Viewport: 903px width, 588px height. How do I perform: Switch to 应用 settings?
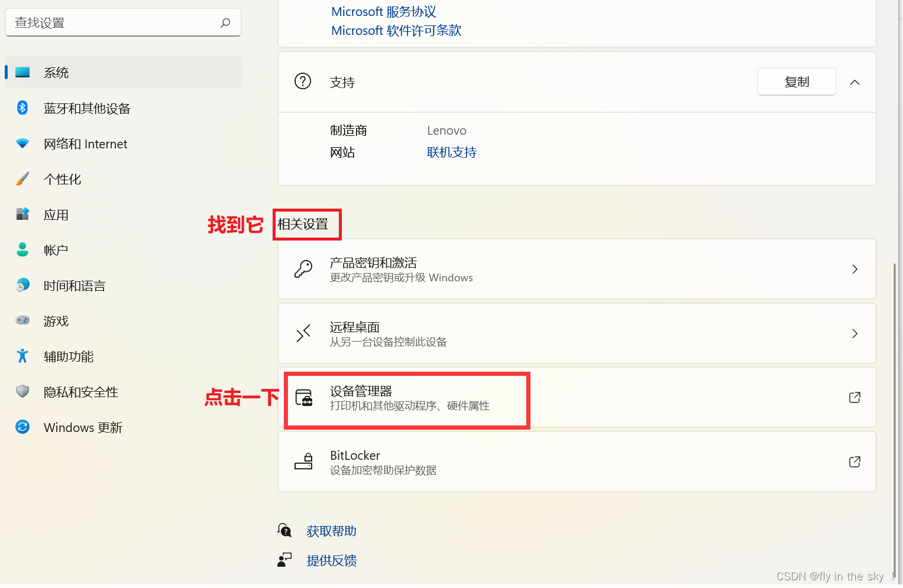123,215
